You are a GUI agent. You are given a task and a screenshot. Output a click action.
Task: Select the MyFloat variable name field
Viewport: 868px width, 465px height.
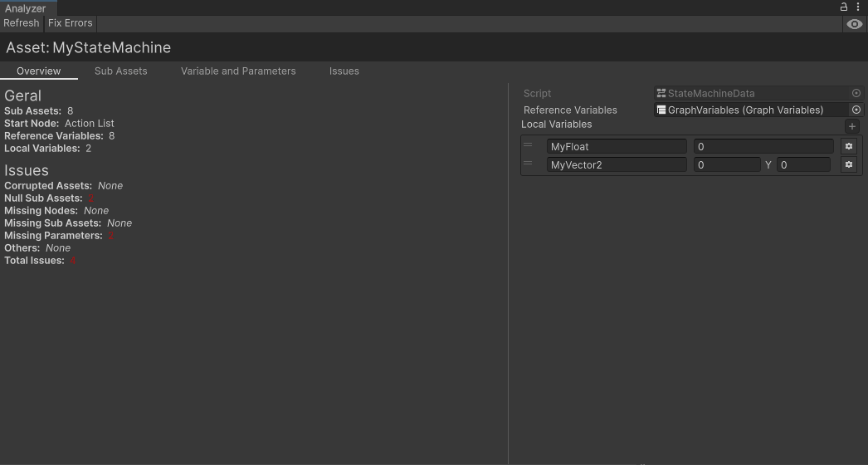(617, 146)
